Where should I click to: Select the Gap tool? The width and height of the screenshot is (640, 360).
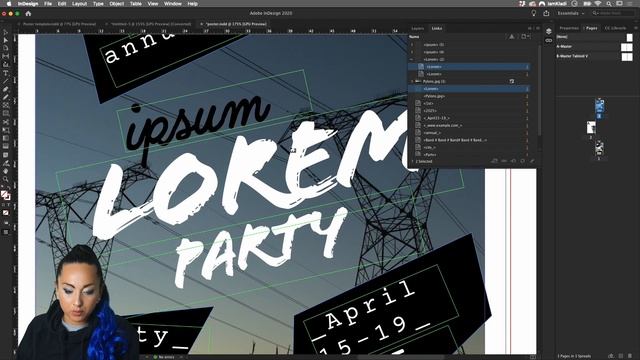pos(5,56)
